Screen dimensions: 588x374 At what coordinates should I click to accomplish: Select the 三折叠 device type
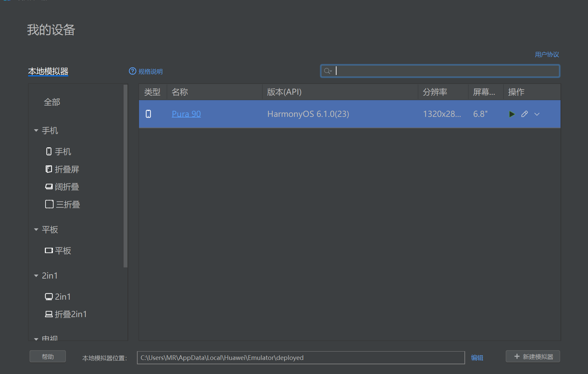(63, 205)
